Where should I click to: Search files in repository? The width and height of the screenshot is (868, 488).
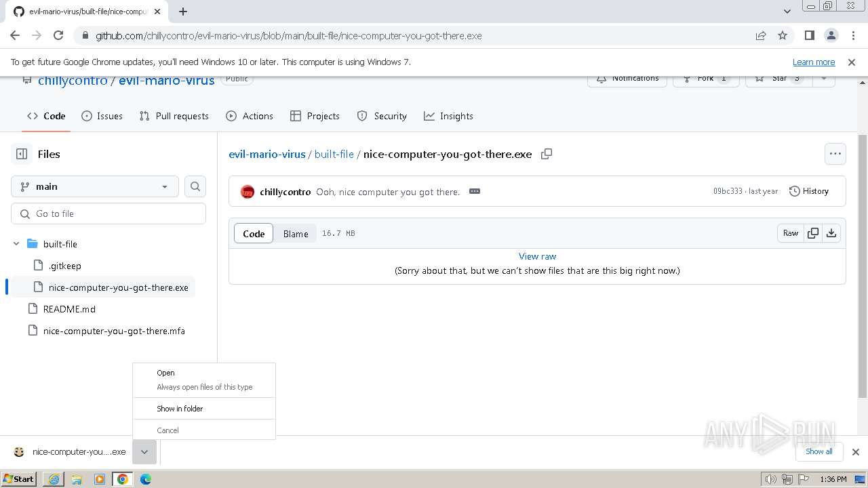tap(195, 186)
